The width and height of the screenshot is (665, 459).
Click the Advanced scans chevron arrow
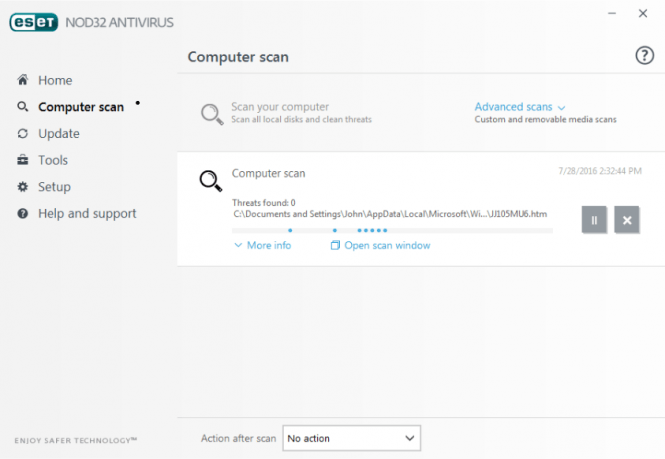pyautogui.click(x=561, y=108)
